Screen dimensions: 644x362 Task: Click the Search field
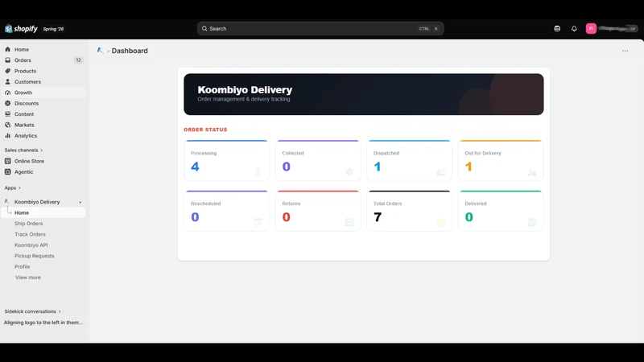tap(320, 28)
